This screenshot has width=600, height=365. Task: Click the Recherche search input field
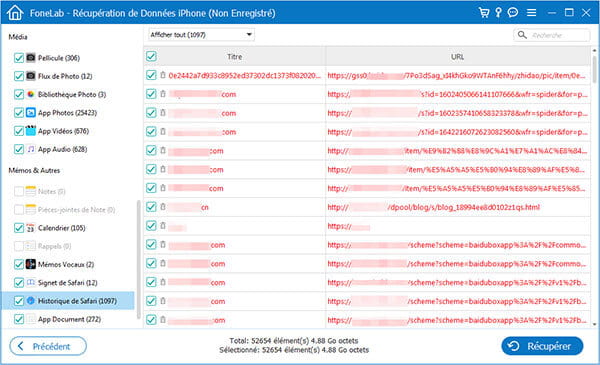pyautogui.click(x=551, y=35)
